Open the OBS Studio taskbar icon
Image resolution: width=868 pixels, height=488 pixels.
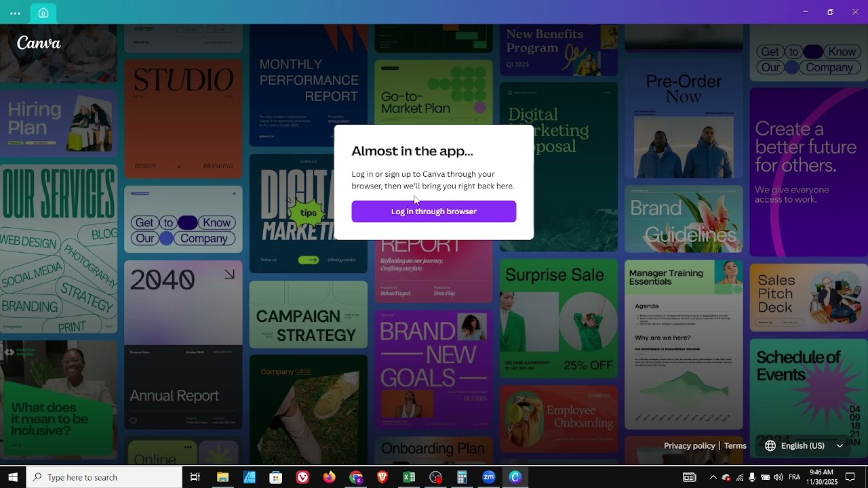pyautogui.click(x=435, y=477)
